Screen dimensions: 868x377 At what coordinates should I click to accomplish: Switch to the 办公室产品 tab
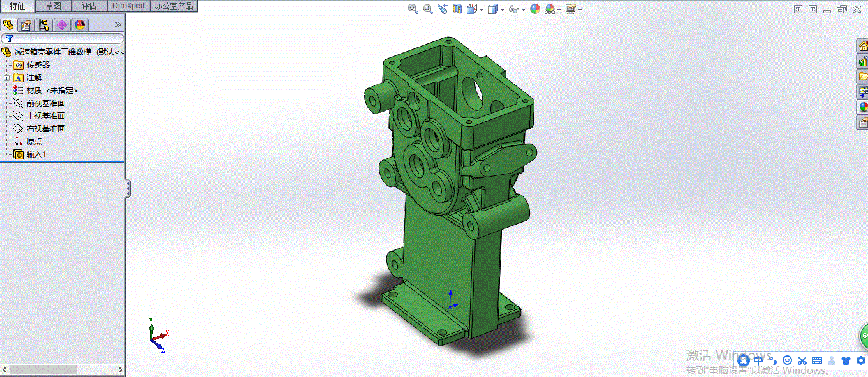click(x=173, y=6)
